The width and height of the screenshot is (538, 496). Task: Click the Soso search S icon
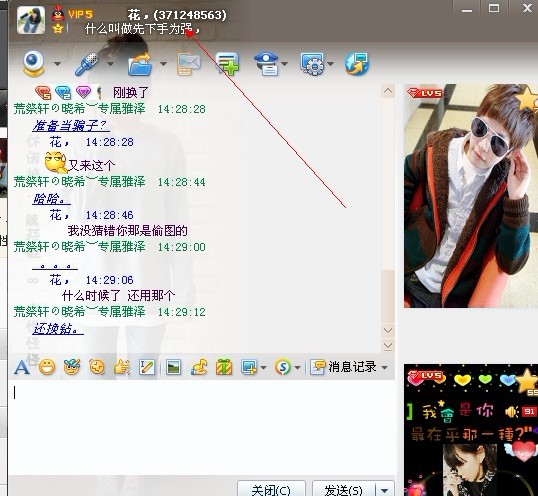tap(283, 367)
